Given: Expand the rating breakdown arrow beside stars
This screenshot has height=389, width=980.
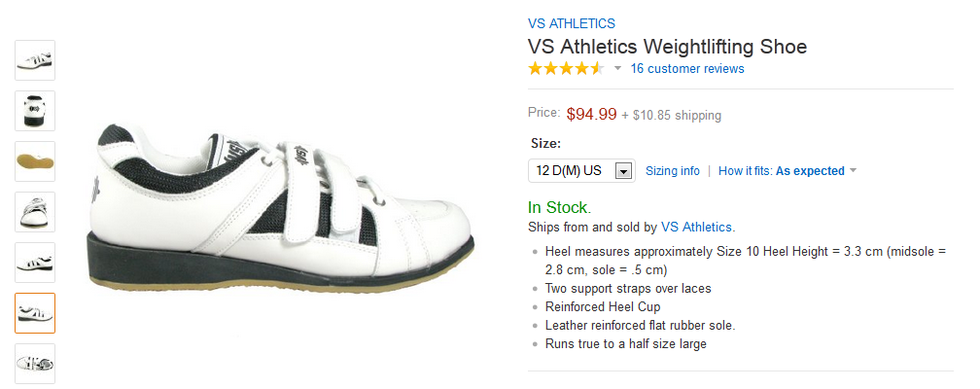Looking at the screenshot, I should click(x=617, y=69).
